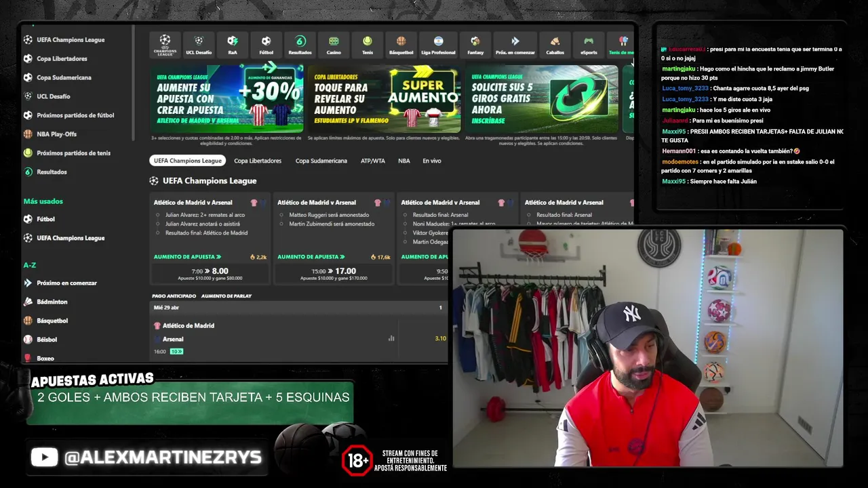
Task: Select the Tenis ball icon
Action: click(x=368, y=45)
